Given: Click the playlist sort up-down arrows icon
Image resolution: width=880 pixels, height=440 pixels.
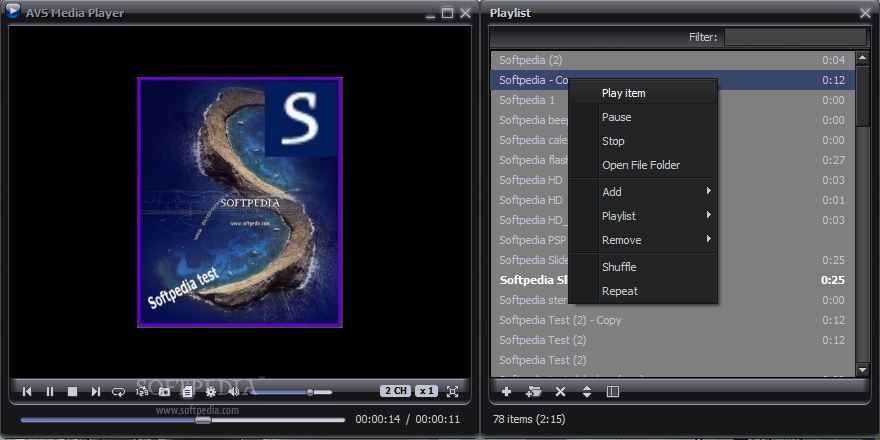Looking at the screenshot, I should 587,392.
